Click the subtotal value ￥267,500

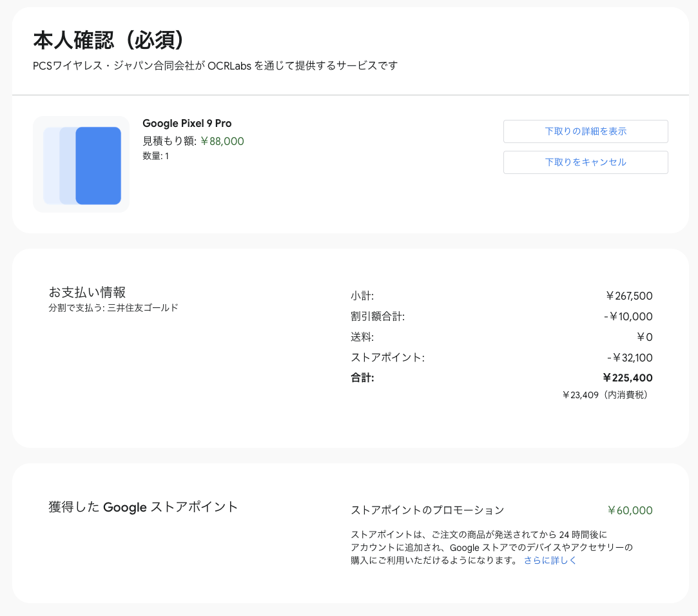629,296
